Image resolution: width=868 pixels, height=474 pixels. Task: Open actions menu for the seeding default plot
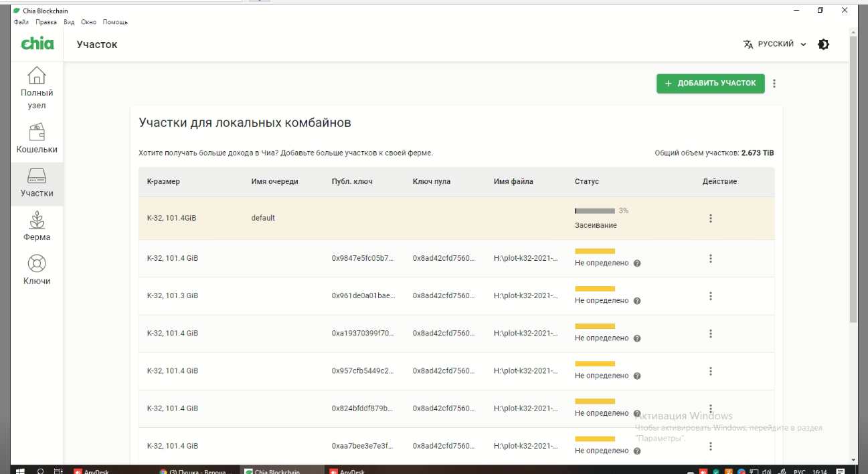point(711,218)
